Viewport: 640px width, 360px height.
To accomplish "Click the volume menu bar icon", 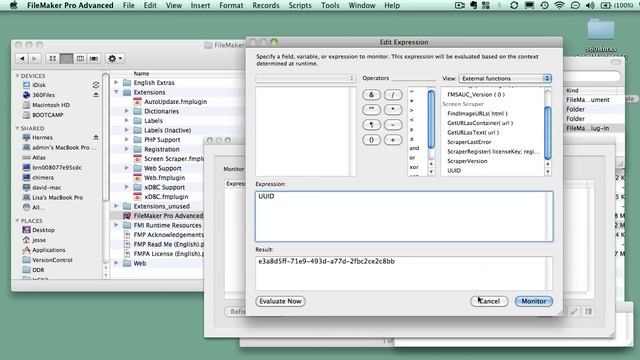I will [x=590, y=5].
